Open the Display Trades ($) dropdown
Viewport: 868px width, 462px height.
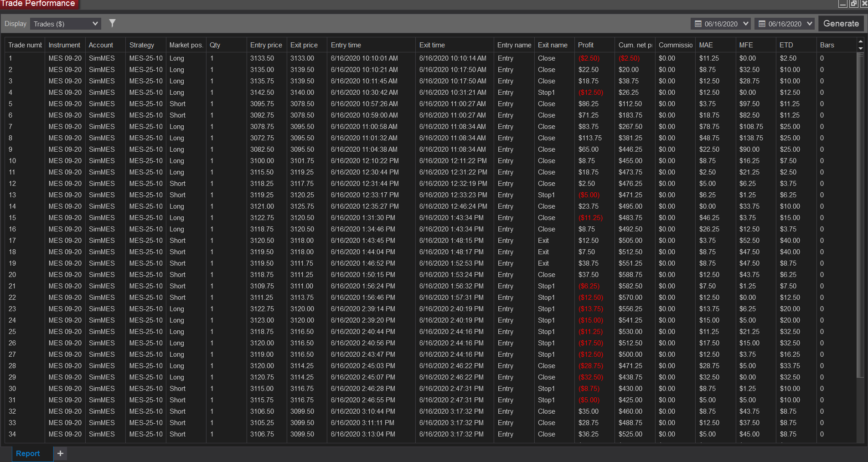[66, 24]
